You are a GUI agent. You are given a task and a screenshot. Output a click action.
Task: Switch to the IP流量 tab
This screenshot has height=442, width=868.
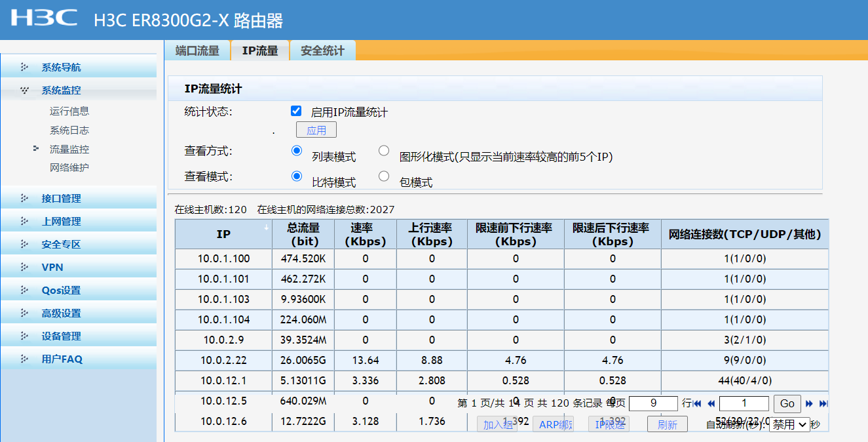(x=260, y=50)
